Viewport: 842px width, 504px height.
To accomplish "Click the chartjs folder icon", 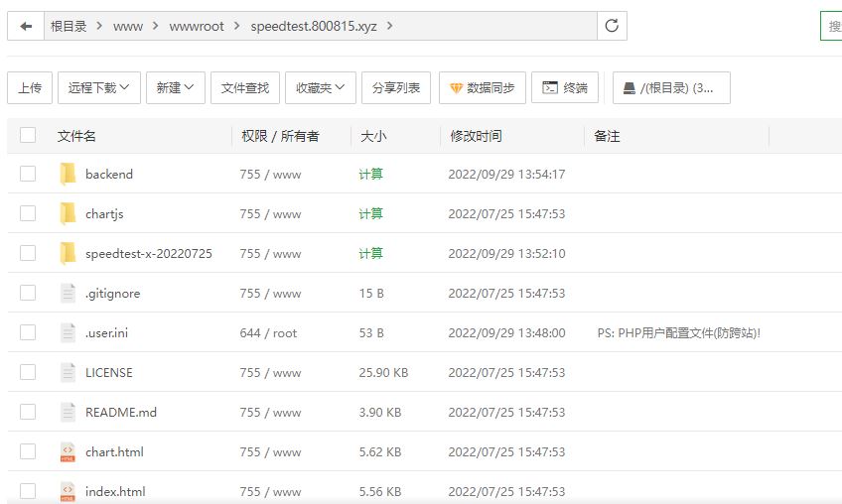I will click(x=68, y=214).
